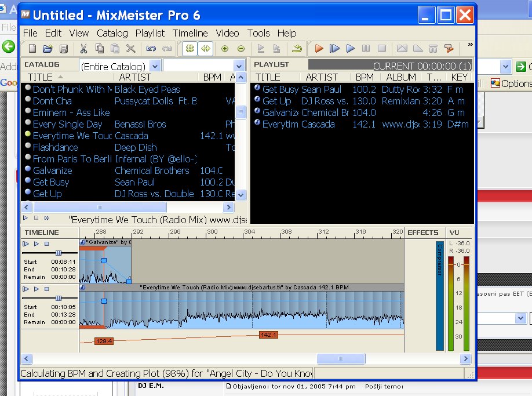Click the Cut scissors icon
This screenshot has height=396, width=532.
tap(83, 49)
